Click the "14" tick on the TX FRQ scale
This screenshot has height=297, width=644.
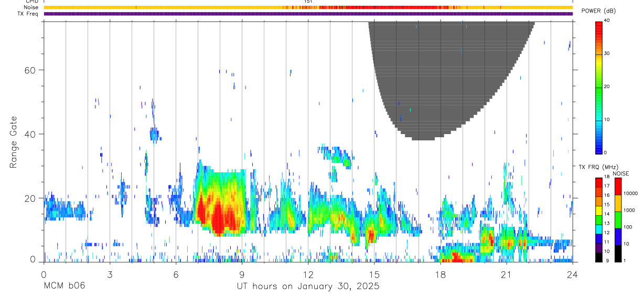point(607,214)
